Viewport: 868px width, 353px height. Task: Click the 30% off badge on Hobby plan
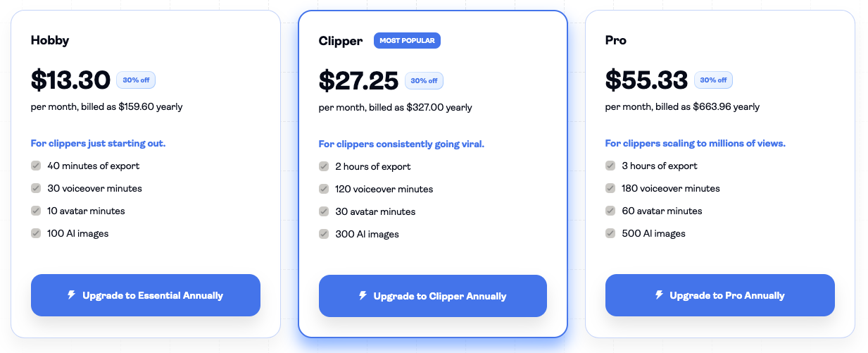point(136,80)
